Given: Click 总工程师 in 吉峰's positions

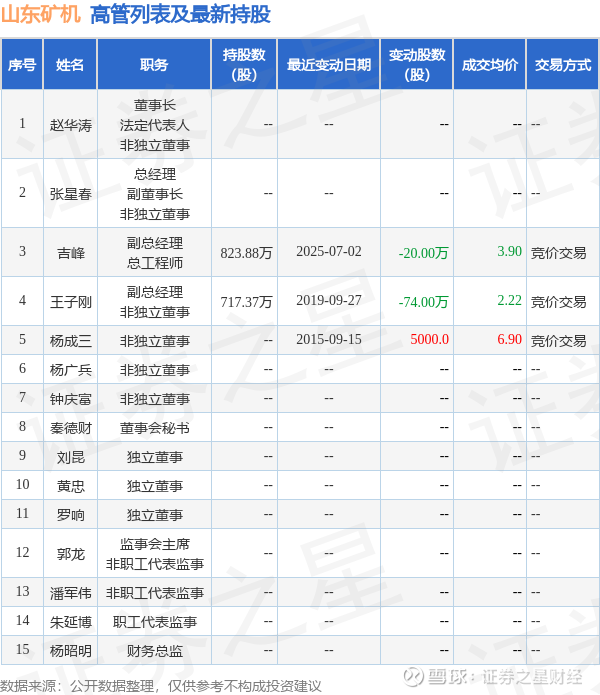Looking at the screenshot, I should 155,263.
